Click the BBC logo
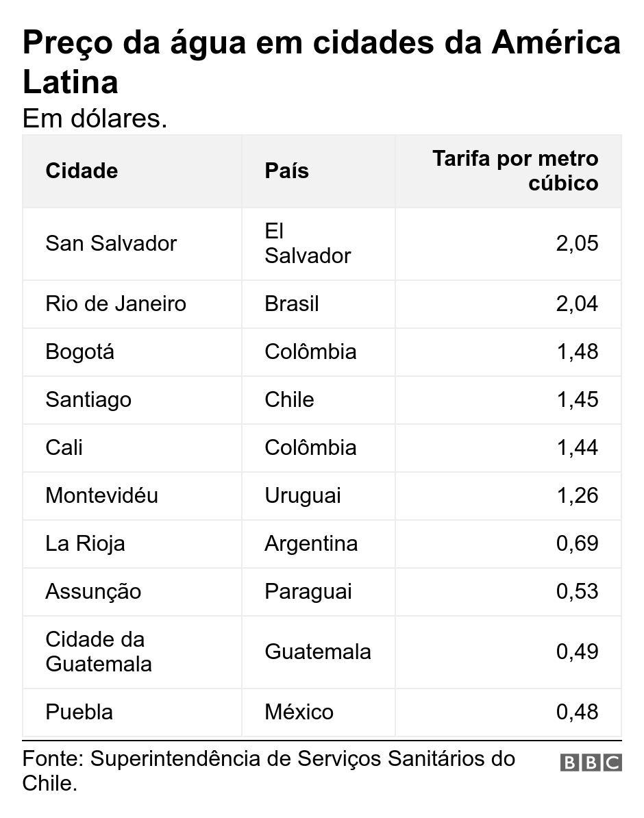The image size is (644, 818). [x=591, y=763]
